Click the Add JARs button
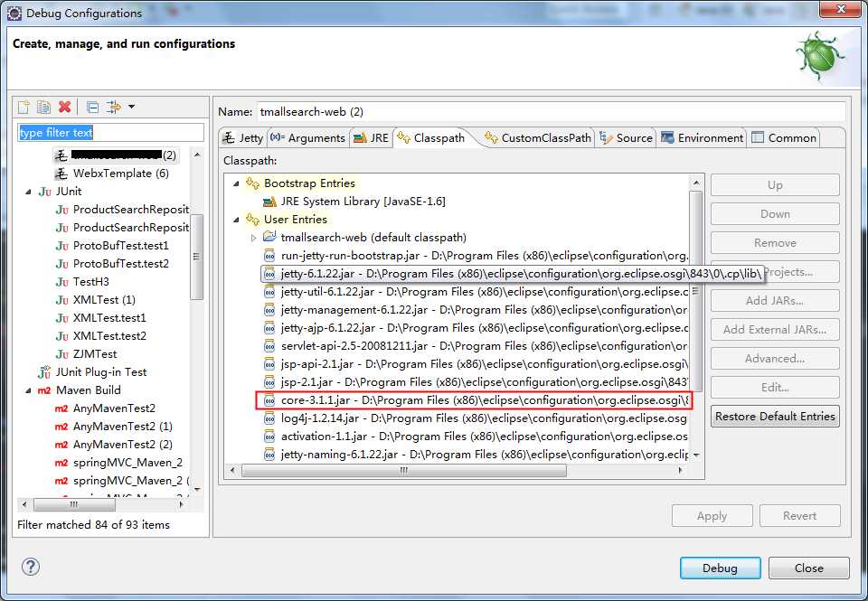Image resolution: width=868 pixels, height=601 pixels. [x=775, y=300]
